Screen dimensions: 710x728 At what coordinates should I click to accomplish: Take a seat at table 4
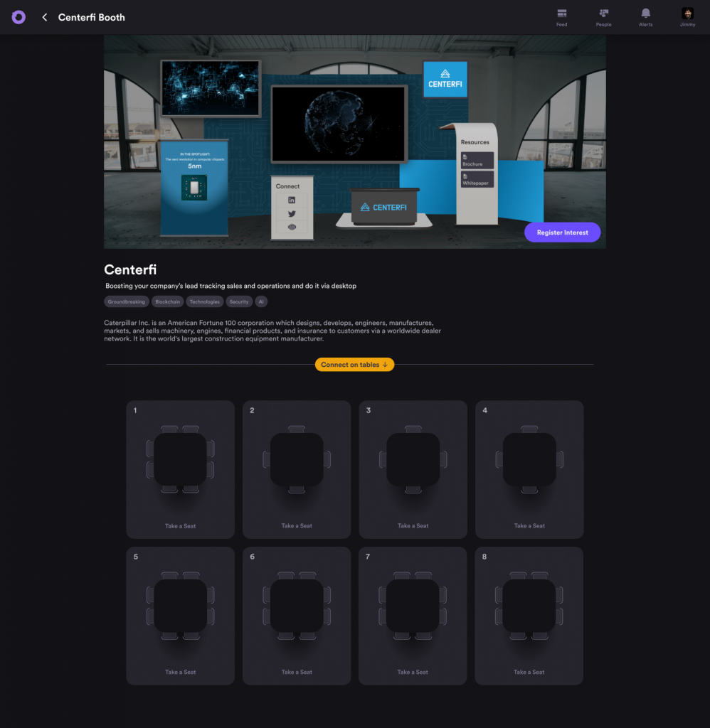(529, 525)
